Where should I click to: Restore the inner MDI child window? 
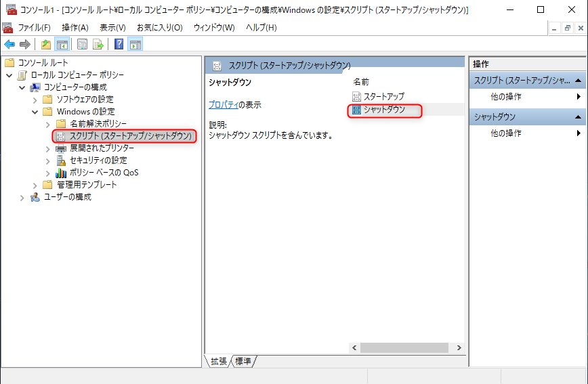568,28
